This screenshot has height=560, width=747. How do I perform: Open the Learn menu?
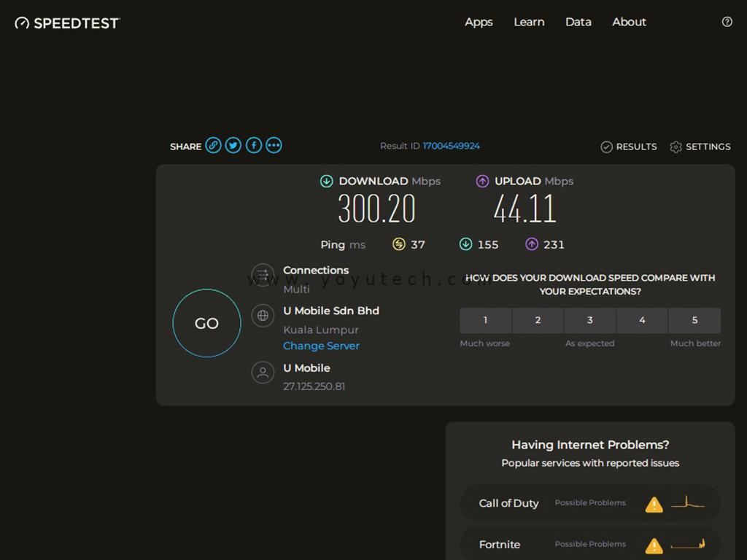click(529, 22)
